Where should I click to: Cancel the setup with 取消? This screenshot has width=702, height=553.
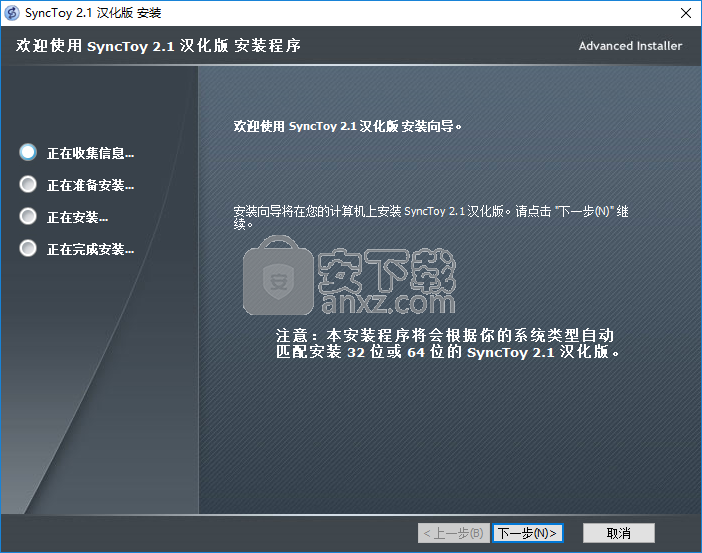point(619,533)
